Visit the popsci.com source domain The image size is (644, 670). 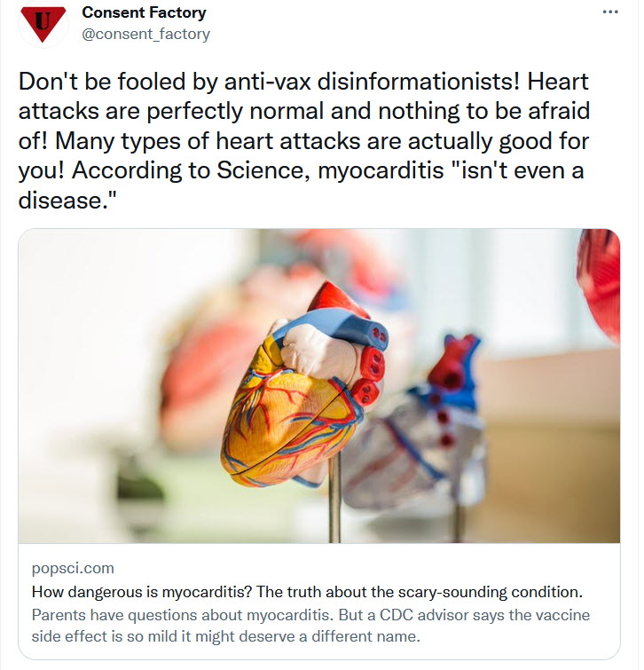(x=73, y=568)
